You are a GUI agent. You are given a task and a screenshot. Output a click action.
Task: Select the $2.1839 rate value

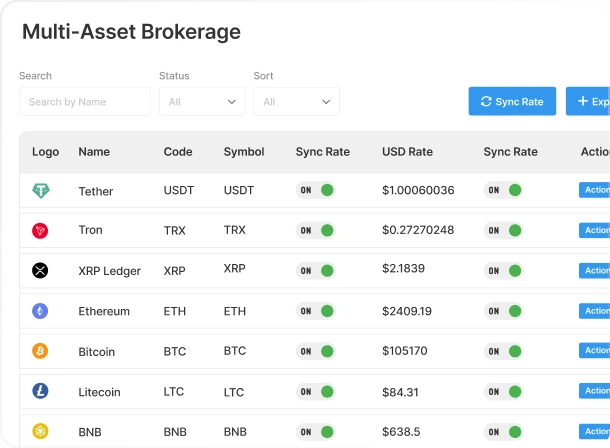[403, 268]
